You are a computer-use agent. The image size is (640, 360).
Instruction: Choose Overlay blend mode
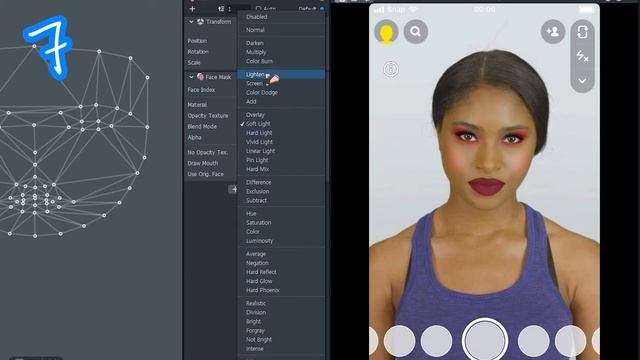coord(255,115)
